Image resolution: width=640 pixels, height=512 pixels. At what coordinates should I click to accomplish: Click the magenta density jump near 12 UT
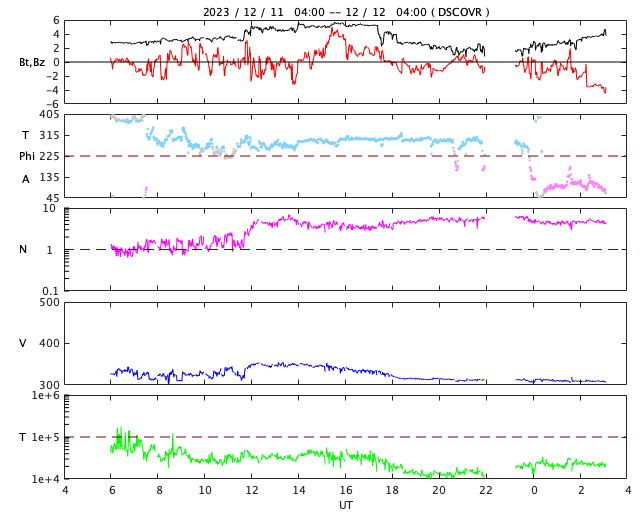tap(251, 230)
